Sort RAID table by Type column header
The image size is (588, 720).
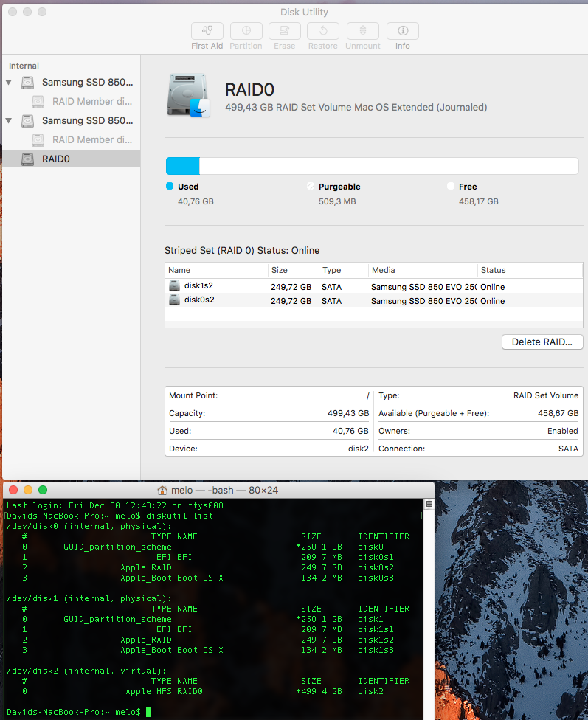pyautogui.click(x=344, y=270)
